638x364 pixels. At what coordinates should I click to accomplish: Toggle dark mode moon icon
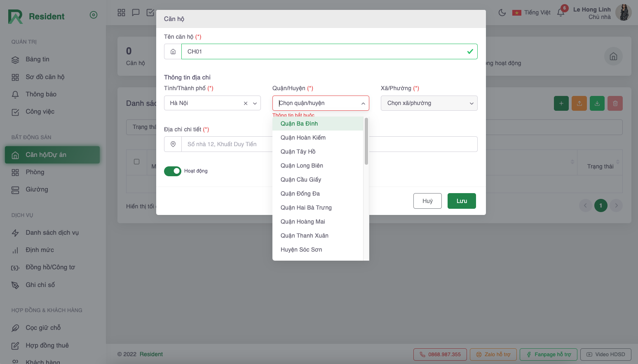(502, 12)
